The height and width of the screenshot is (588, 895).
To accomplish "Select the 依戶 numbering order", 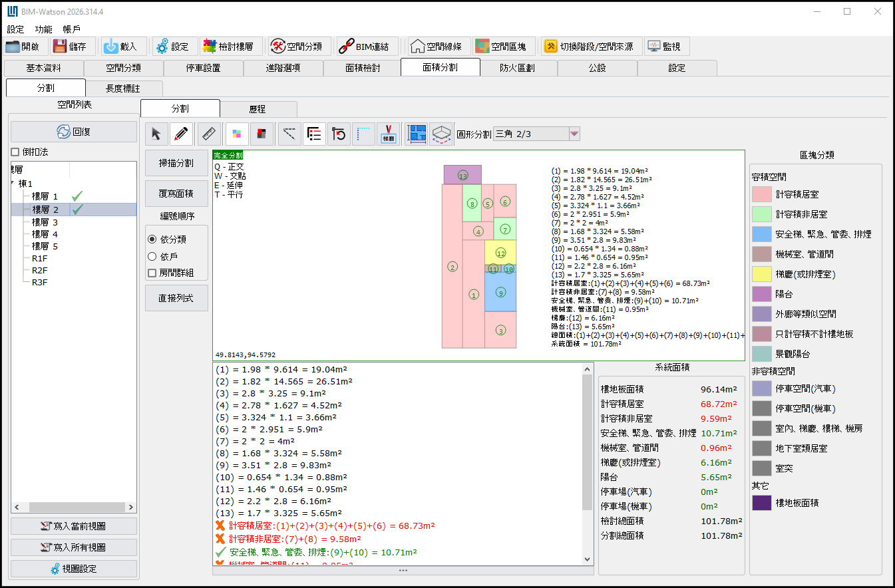I will 152,256.
